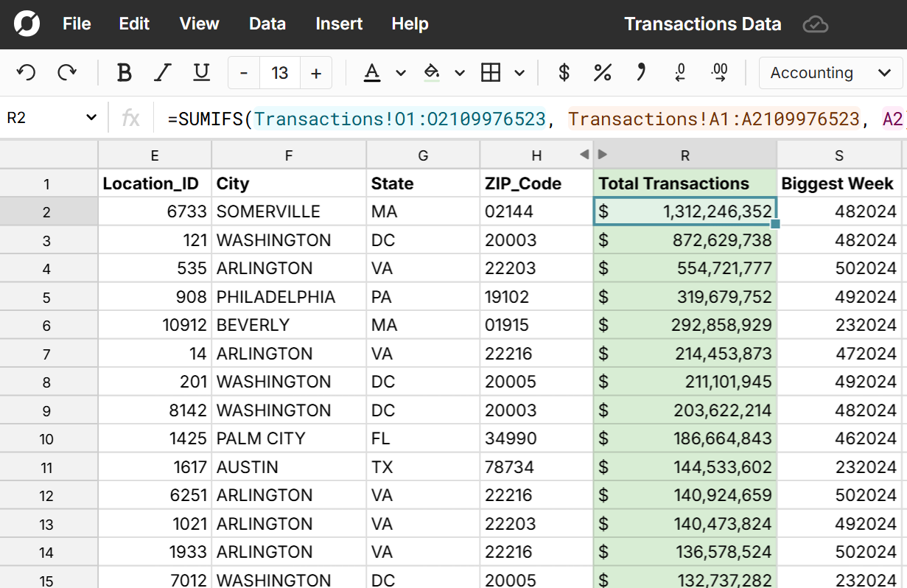The image size is (907, 588).
Task: Undo the last action
Action: (x=27, y=72)
